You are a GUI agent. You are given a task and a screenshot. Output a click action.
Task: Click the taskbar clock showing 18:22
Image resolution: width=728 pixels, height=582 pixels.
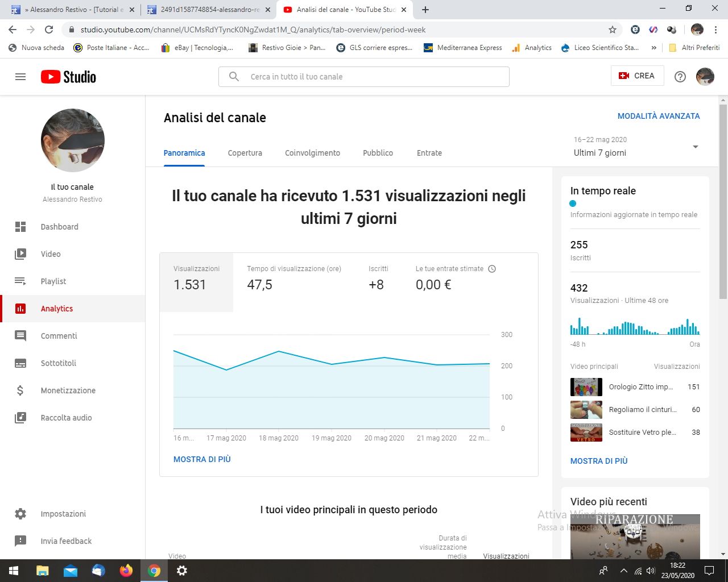678,571
